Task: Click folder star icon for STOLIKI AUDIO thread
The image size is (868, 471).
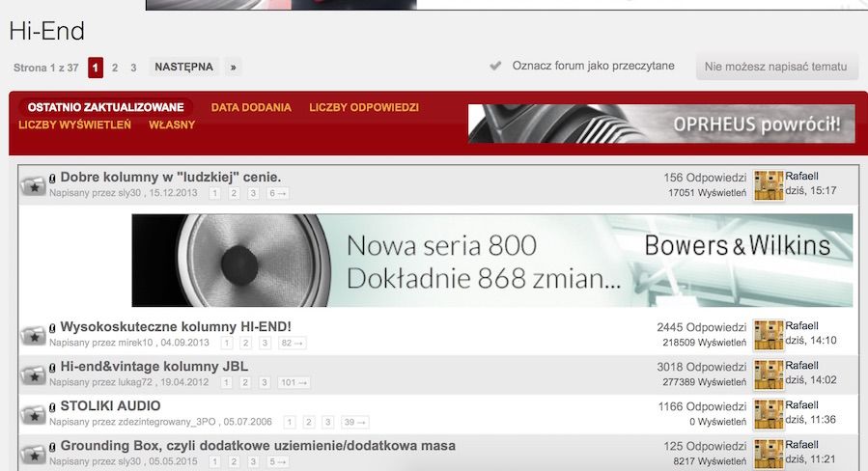Action: point(33,415)
